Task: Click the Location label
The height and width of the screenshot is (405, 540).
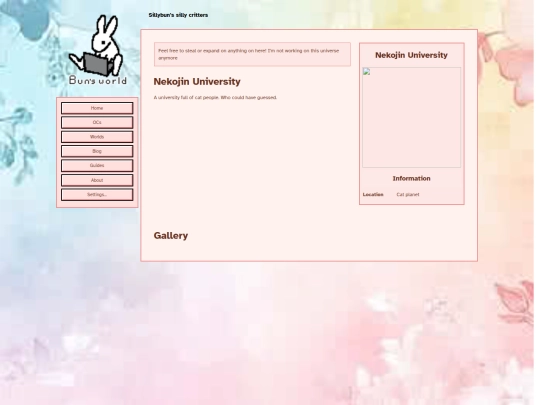Action: click(373, 195)
